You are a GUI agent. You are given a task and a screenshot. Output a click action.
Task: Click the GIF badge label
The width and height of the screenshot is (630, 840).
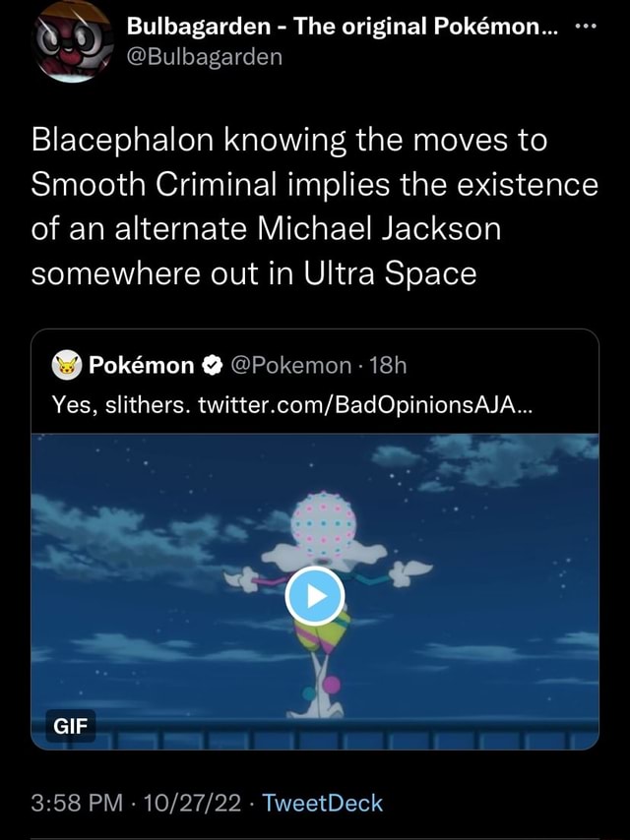click(x=70, y=726)
